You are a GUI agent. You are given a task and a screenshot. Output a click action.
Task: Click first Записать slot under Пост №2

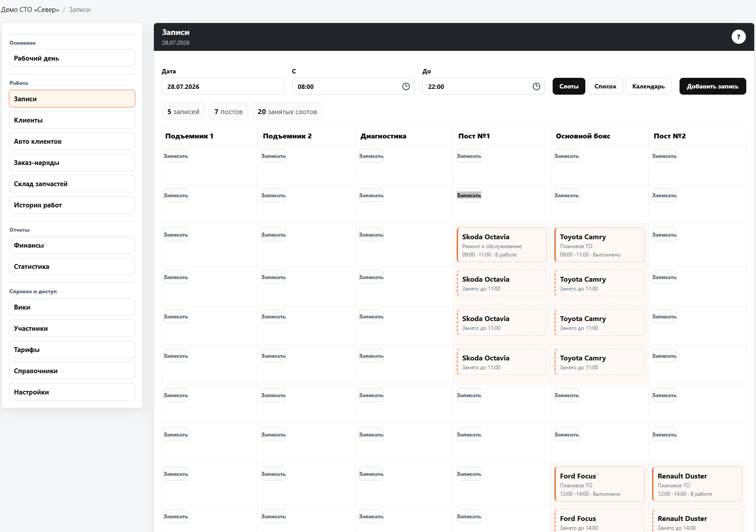tap(664, 156)
